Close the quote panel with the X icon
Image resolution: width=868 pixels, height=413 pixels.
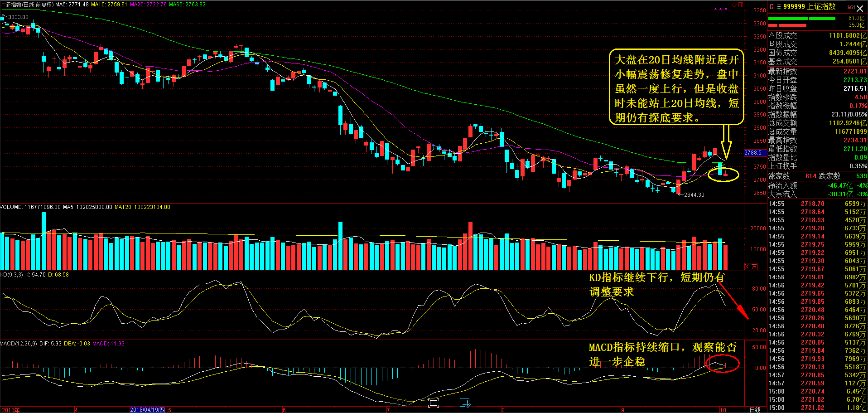pyautogui.click(x=860, y=8)
